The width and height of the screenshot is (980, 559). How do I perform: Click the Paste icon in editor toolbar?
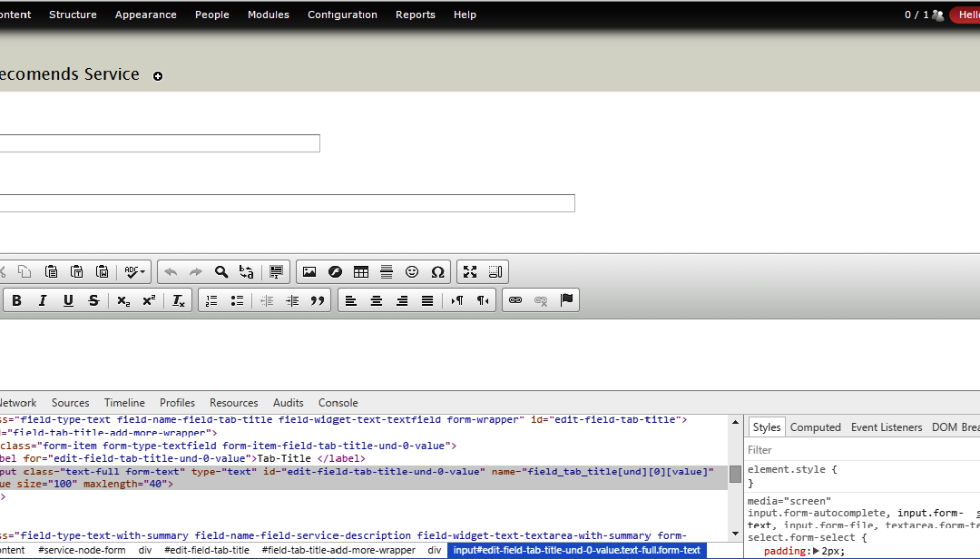coord(51,271)
